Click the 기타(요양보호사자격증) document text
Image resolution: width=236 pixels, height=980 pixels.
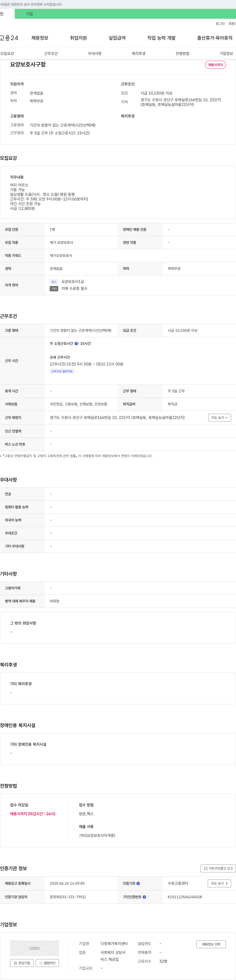(x=97, y=835)
